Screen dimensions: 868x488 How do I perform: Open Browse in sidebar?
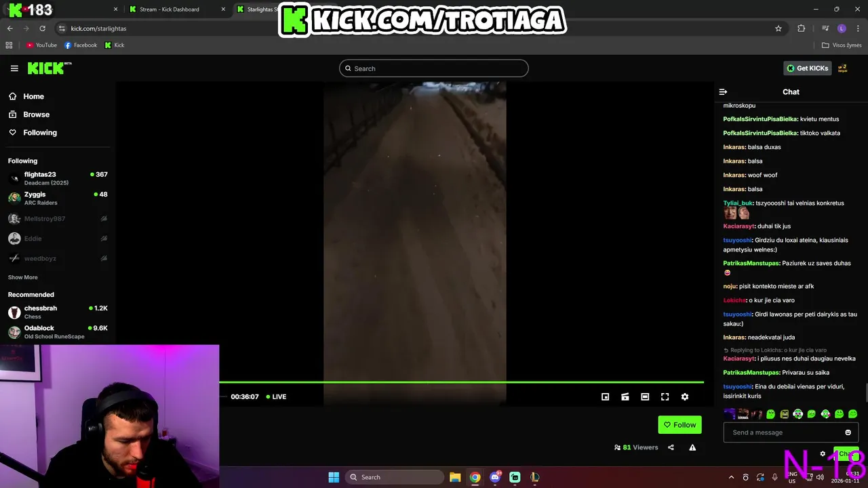29,115
